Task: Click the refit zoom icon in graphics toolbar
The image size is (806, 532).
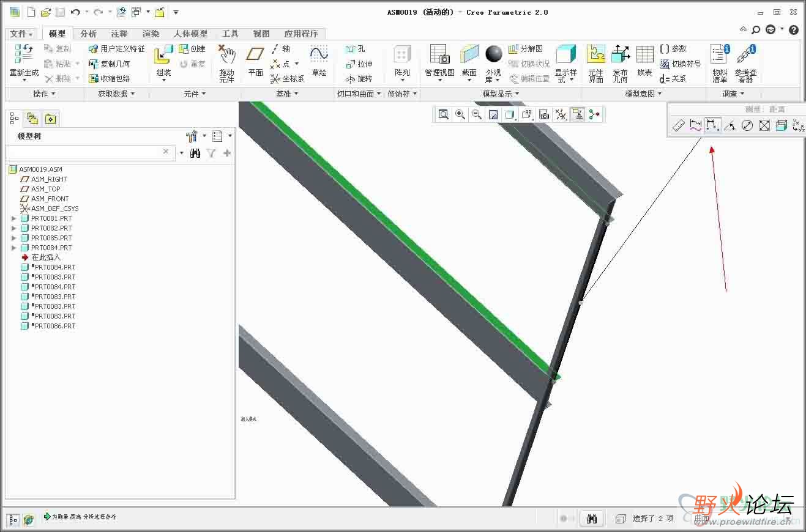Action: 444,114
